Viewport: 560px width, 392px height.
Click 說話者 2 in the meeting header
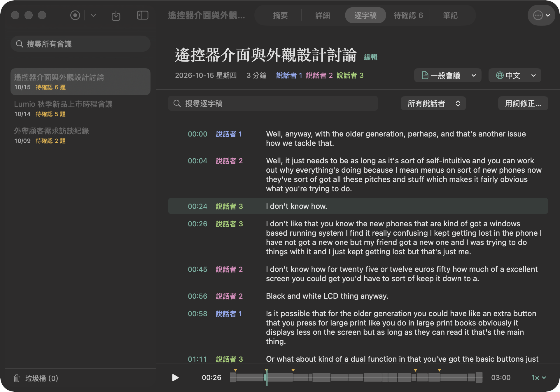pyautogui.click(x=319, y=76)
